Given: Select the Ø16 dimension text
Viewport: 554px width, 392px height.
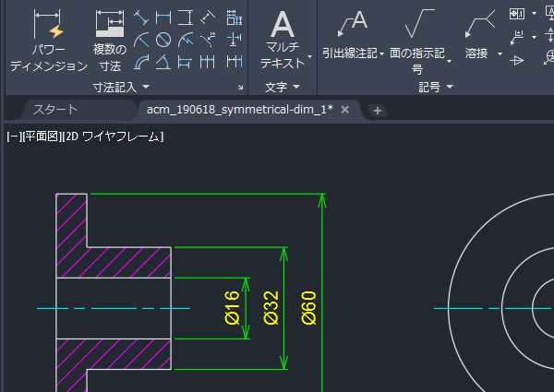Looking at the screenshot, I should click(232, 308).
